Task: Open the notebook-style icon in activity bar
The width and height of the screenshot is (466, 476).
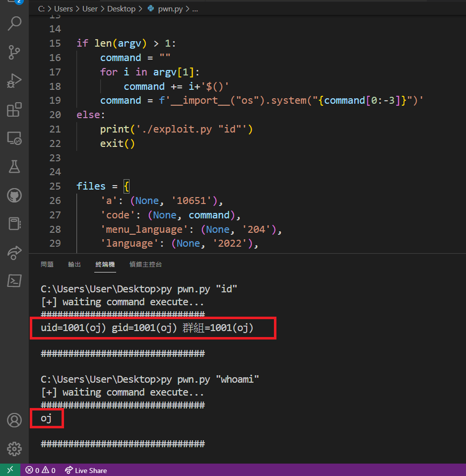Action: coord(14,224)
